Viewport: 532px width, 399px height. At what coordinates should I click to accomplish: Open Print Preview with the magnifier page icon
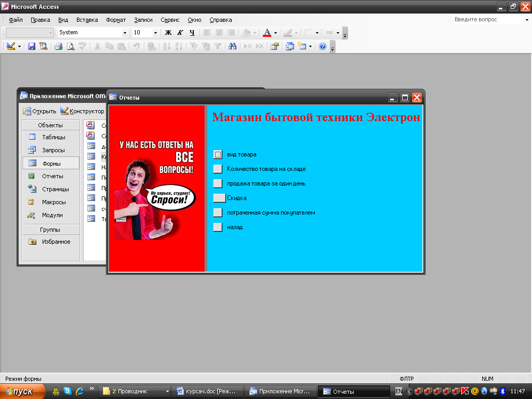coord(71,46)
